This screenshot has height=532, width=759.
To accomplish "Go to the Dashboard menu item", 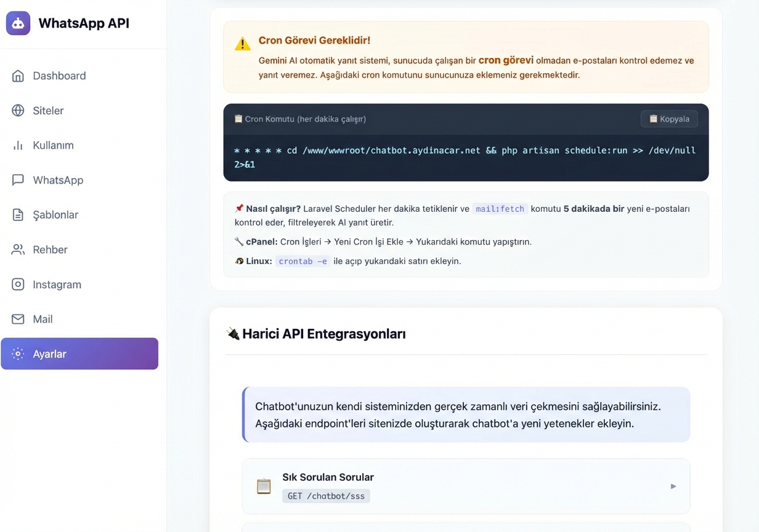I will point(59,76).
